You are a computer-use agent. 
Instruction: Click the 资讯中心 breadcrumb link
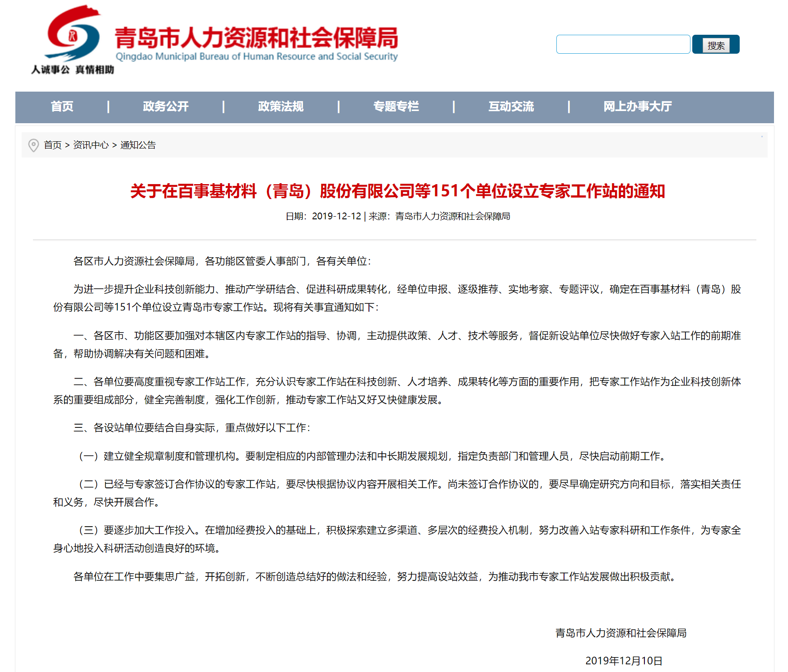(x=91, y=145)
